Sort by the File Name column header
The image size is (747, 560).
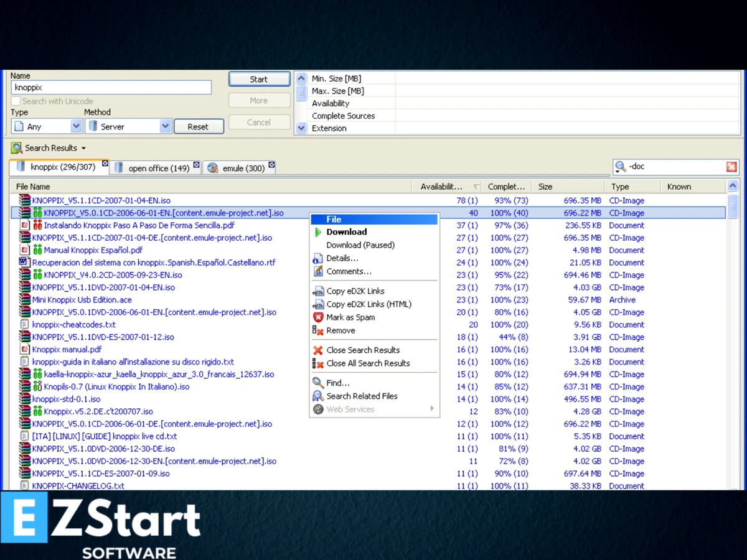pos(210,187)
